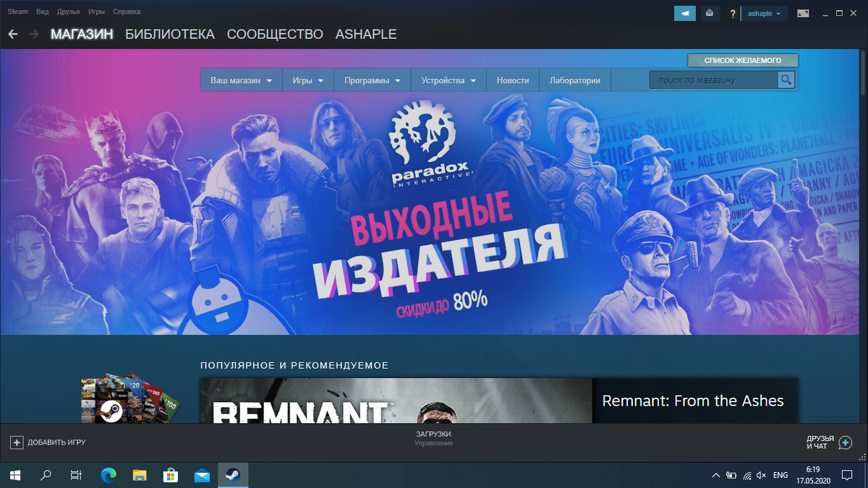The height and width of the screenshot is (488, 868).
Task: Click the Популярное и рекомендуемое heading
Action: coord(294,365)
